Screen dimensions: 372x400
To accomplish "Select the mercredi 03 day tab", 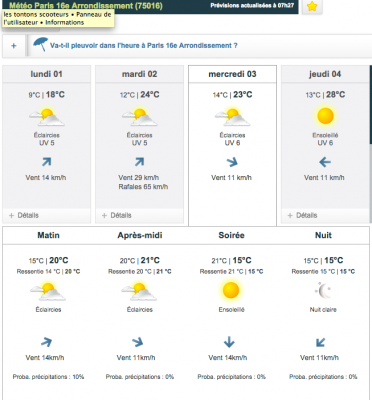I will [232, 74].
